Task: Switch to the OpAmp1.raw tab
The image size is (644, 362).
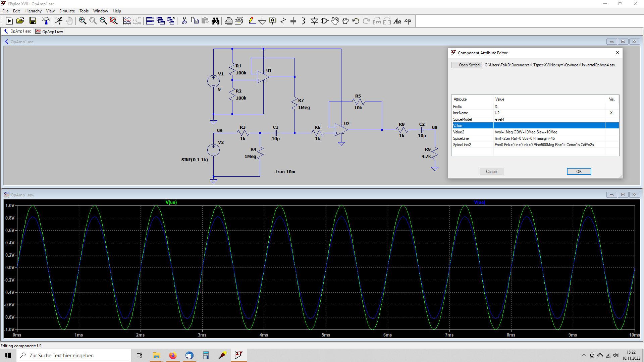Action: tap(49, 32)
